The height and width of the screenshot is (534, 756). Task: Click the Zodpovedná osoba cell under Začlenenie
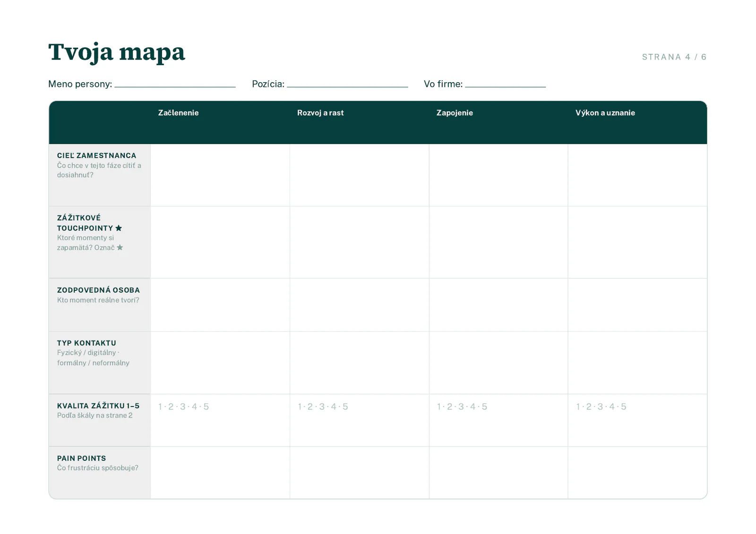click(220, 305)
